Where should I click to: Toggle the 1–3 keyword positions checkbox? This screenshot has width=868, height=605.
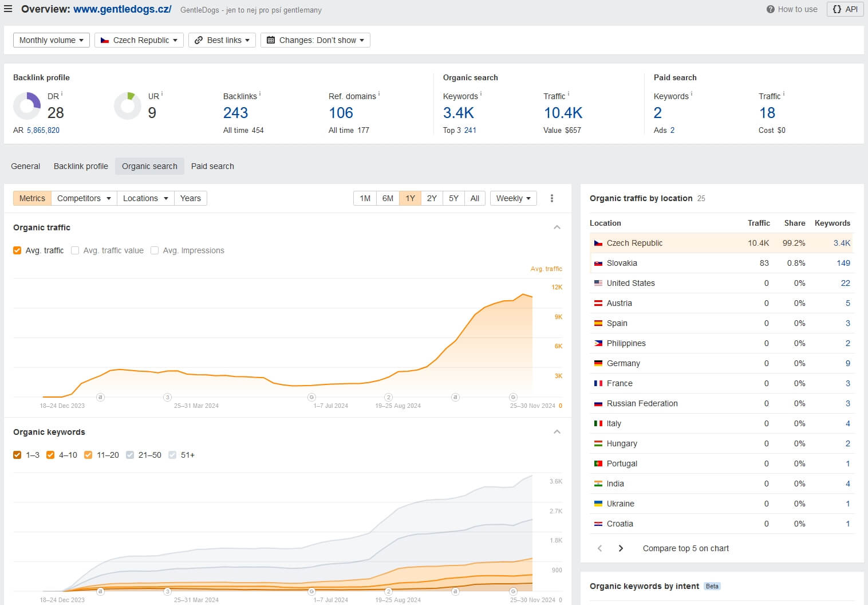17,455
